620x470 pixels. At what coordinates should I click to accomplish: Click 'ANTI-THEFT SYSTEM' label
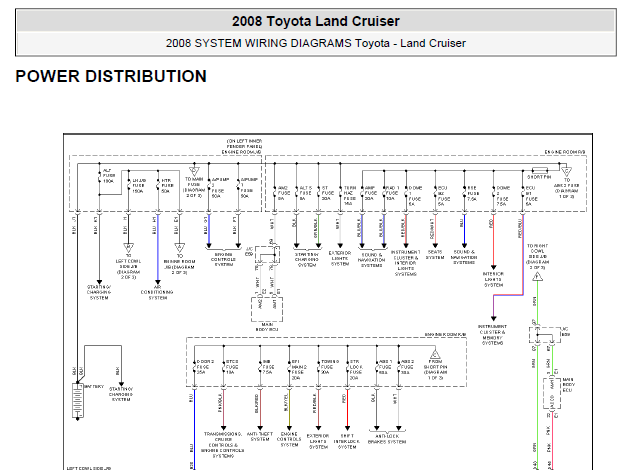point(260,437)
